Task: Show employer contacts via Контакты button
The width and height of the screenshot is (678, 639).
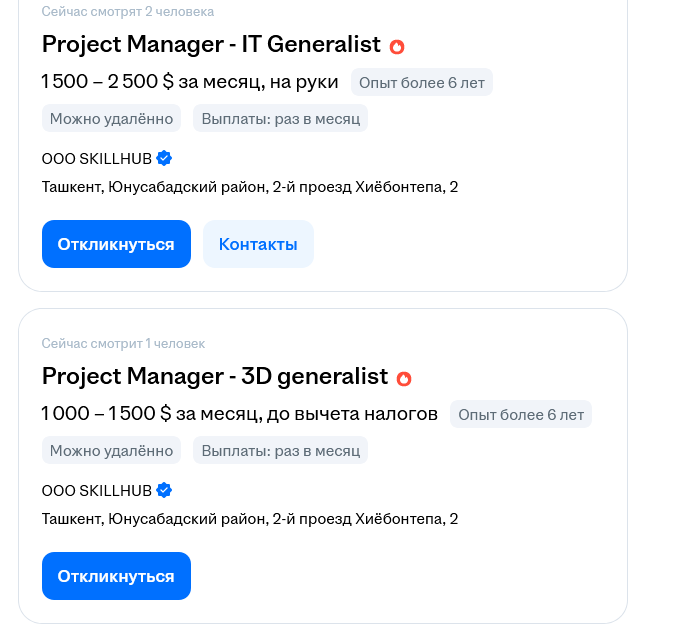Action: 258,244
